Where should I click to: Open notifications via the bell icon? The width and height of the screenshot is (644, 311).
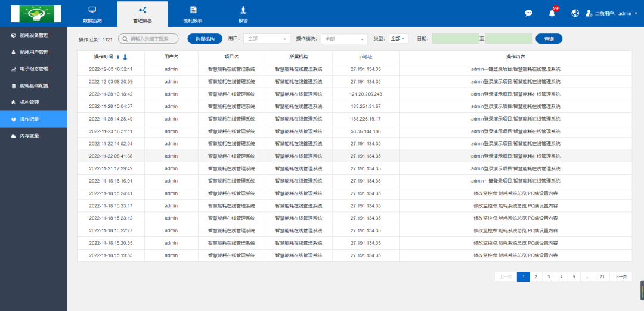(552, 13)
